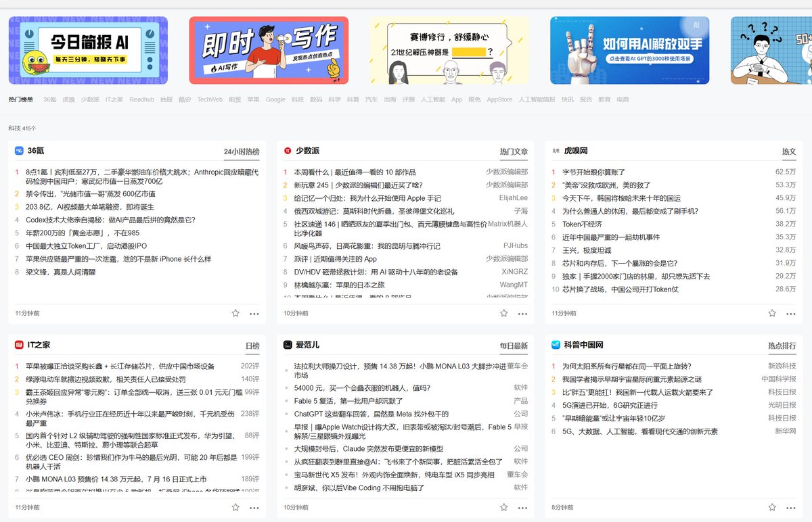The image size is (812, 522).
Task: Open the TechWeb category tab
Action: click(210, 99)
